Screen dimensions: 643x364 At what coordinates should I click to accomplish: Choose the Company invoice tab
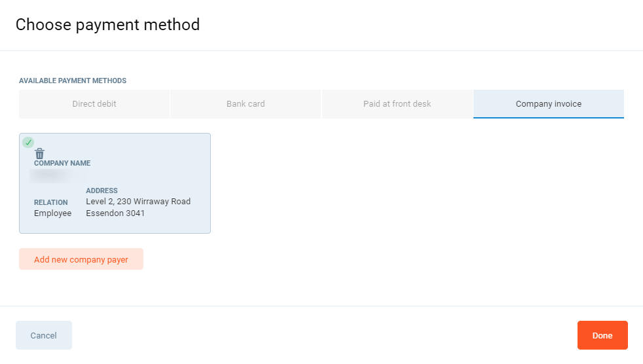548,104
